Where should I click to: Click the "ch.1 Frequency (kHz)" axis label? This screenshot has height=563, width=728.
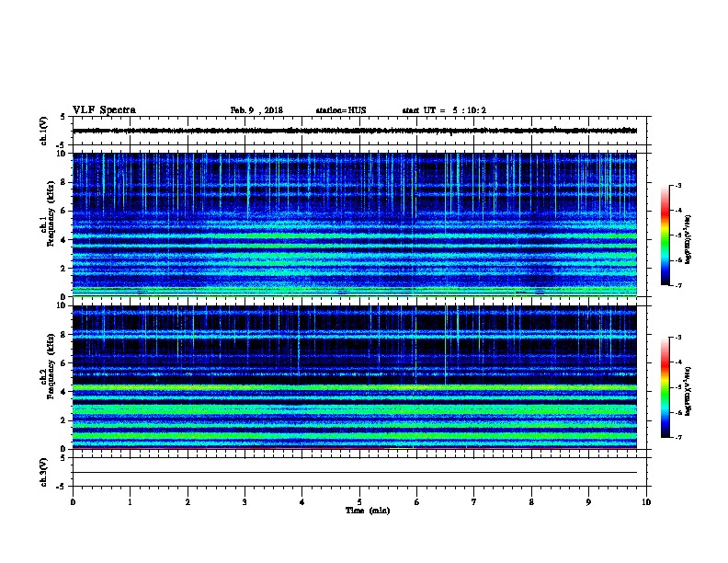pos(47,213)
